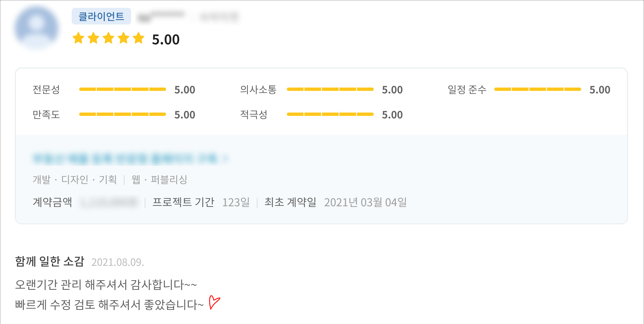This screenshot has width=644, height=324.
Task: Click the 개발 · 디자인 · 기획 category text
Action: pyautogui.click(x=75, y=179)
